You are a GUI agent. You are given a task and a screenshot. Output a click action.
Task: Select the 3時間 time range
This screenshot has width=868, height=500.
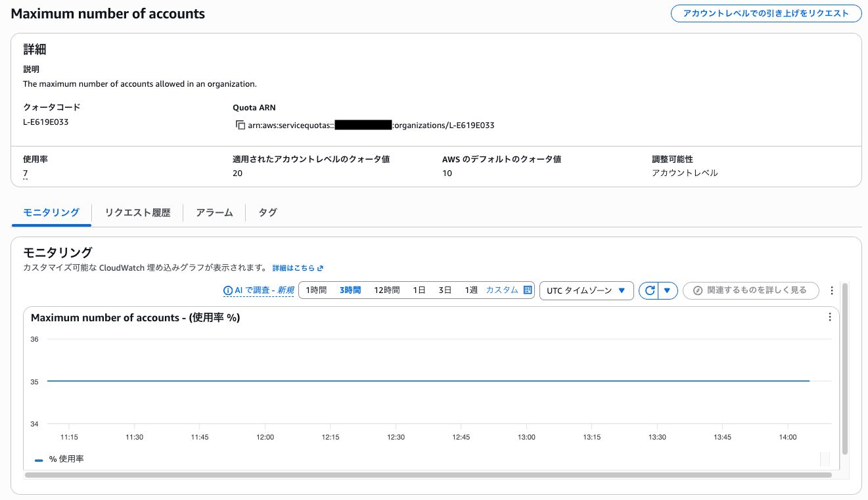pyautogui.click(x=350, y=290)
